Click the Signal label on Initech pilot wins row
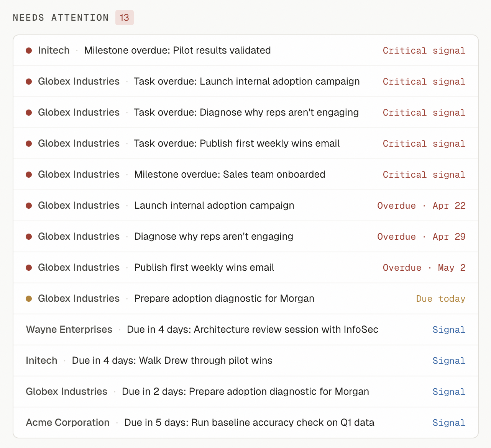This screenshot has height=448, width=491. 449,361
